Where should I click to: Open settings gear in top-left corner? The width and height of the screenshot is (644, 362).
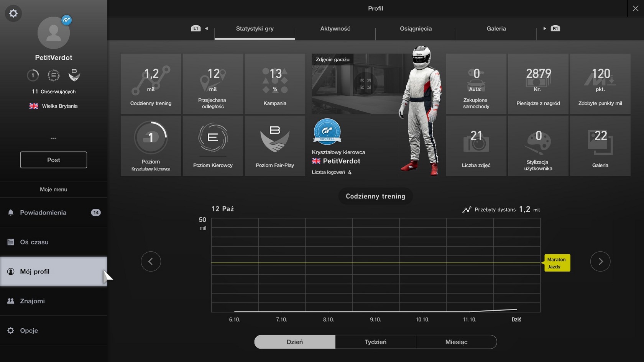13,14
